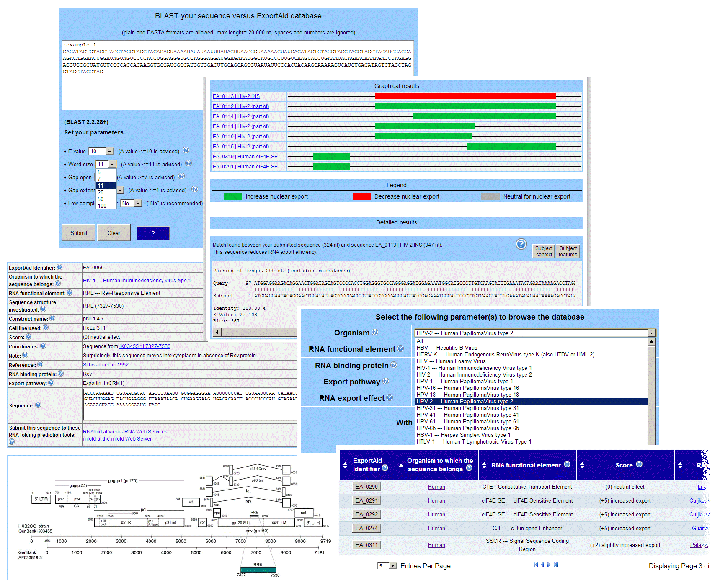Choose 100 in Word size list
The height and width of the screenshot is (588, 720).
[106, 206]
